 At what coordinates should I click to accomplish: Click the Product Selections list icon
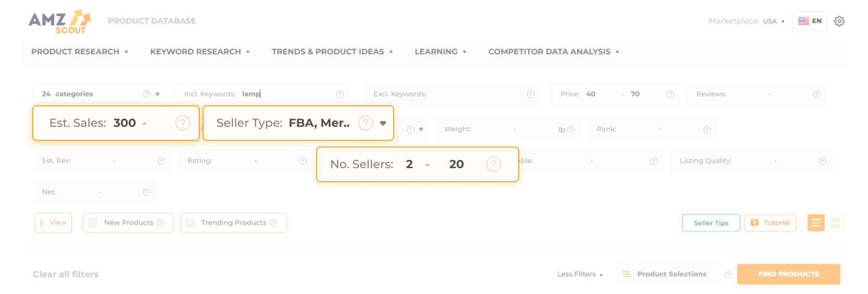click(627, 274)
